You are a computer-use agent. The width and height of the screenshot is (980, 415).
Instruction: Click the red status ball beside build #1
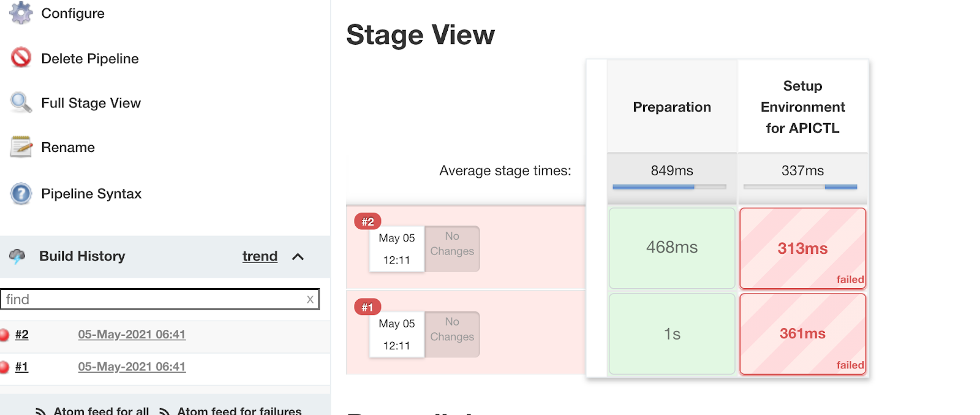[6, 367]
